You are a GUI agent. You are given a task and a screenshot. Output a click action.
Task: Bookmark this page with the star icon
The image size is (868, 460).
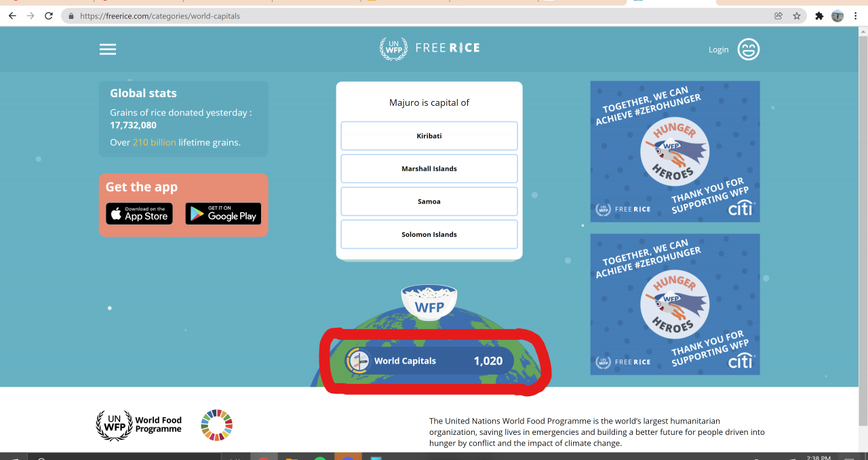point(797,16)
